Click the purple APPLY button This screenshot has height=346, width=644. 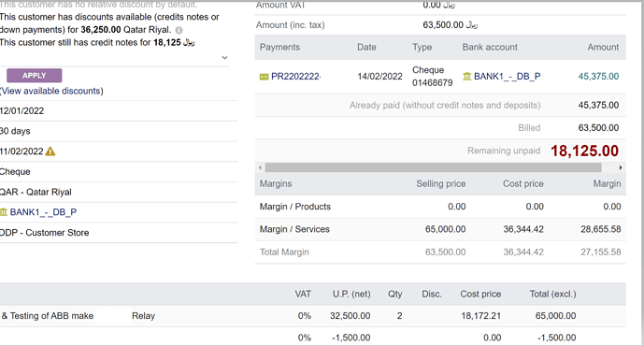(x=34, y=76)
